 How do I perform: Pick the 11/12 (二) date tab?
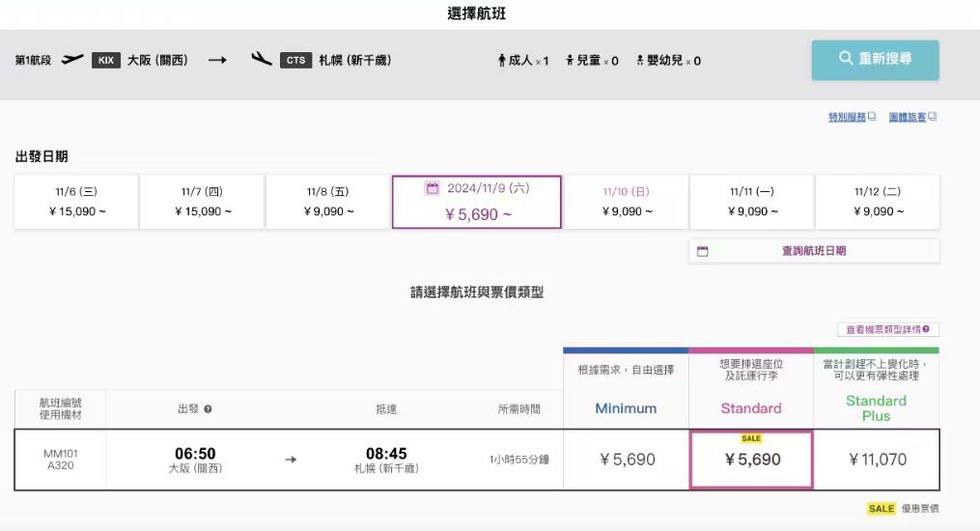877,202
